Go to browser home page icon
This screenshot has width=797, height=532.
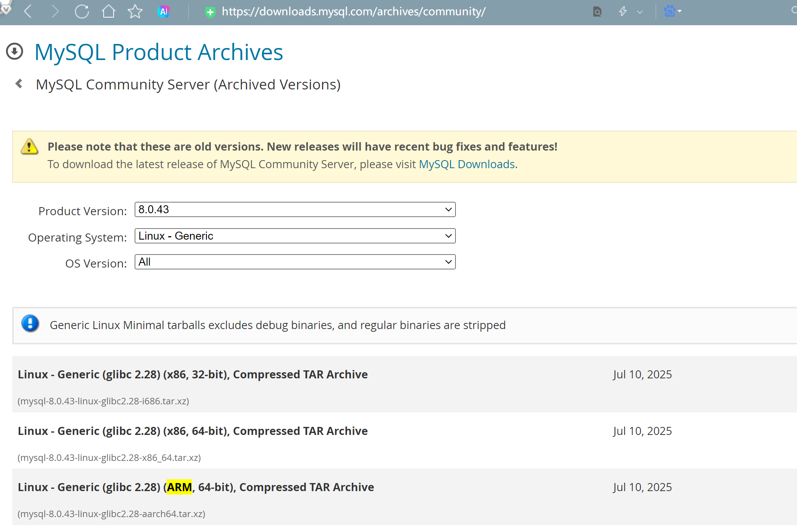109,11
